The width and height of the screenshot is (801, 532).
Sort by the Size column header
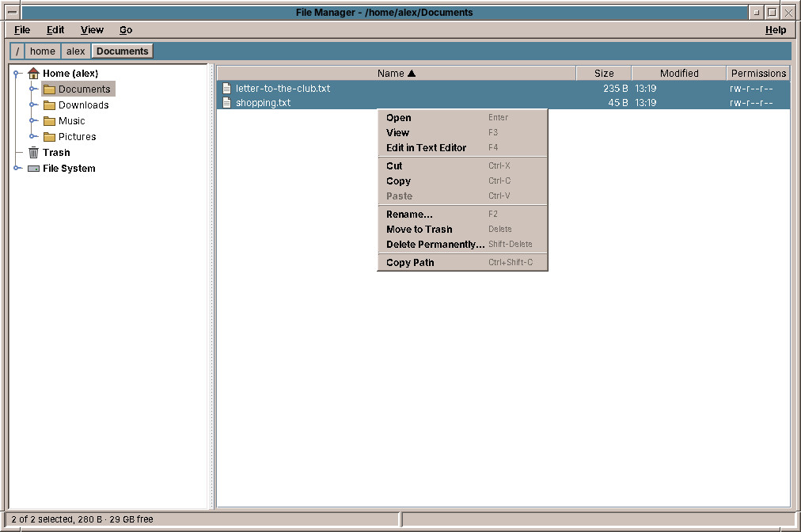(604, 73)
